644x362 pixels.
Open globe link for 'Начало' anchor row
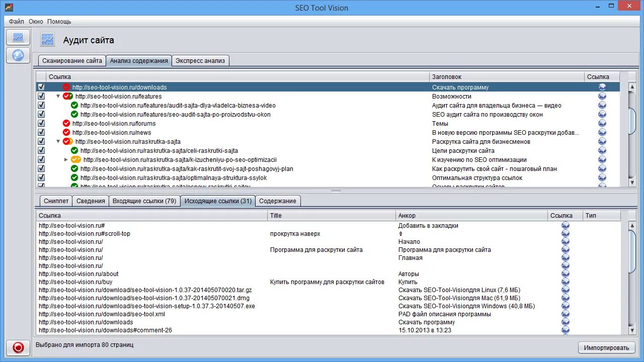[x=566, y=242]
